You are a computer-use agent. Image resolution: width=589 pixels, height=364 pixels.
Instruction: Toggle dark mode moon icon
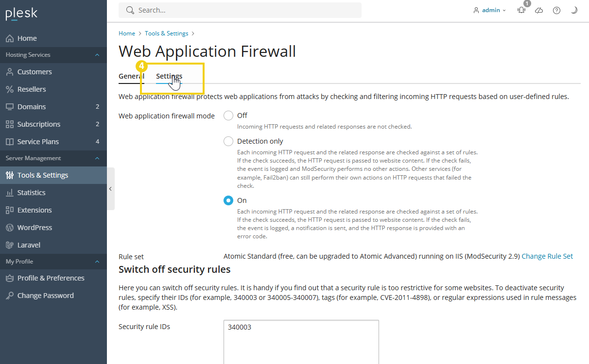574,10
